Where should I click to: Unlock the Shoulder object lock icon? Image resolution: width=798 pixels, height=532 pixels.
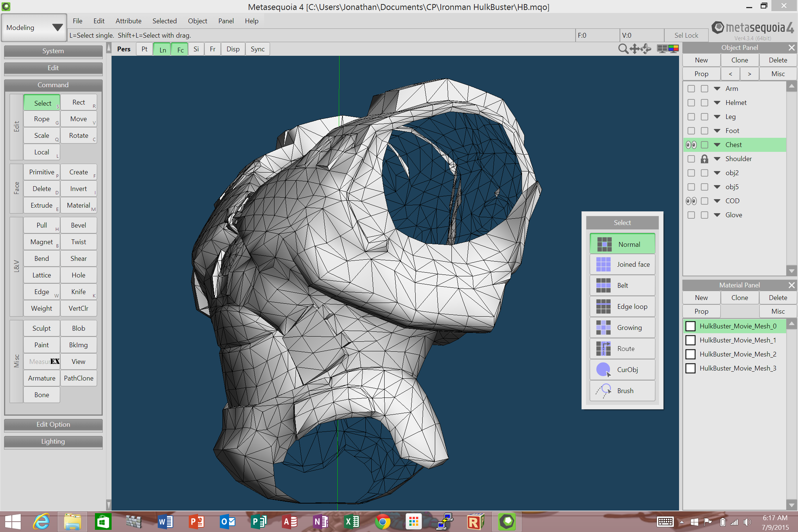pyautogui.click(x=705, y=159)
